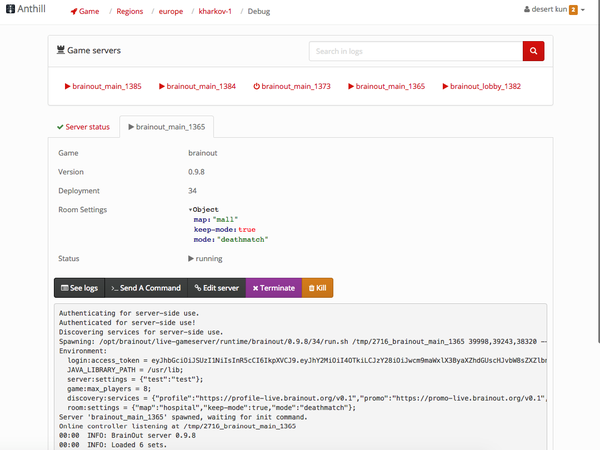Click the orange Kill button
Viewport: 600px width, 450px height.
317,287
